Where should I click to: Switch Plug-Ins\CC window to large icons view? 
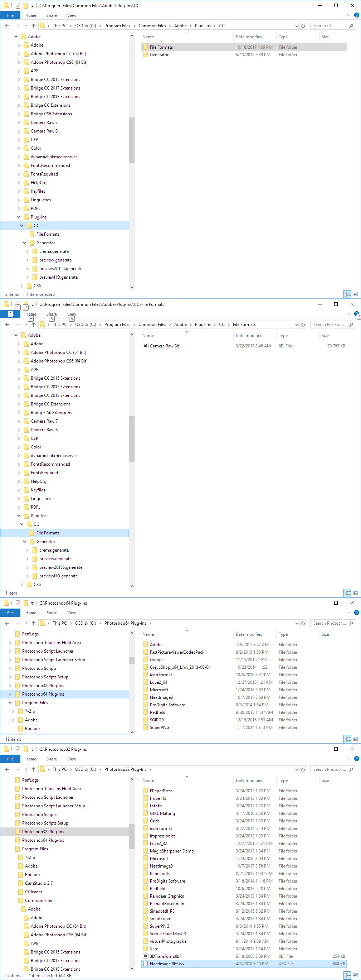tap(355, 294)
